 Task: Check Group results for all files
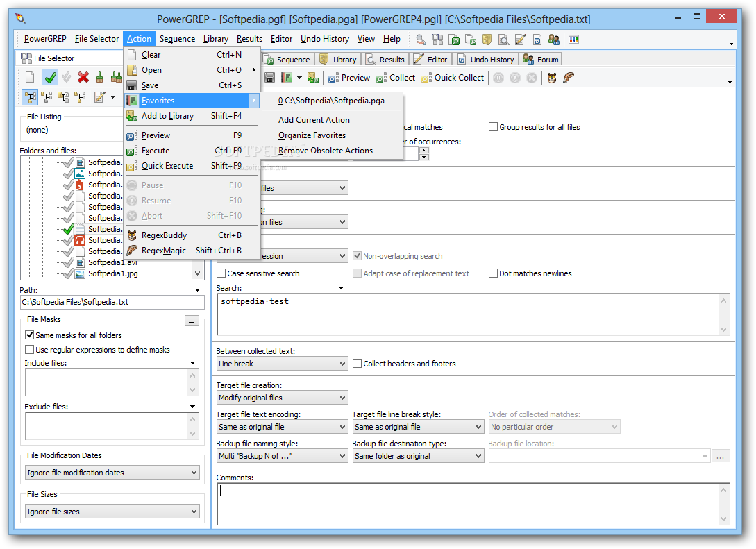493,127
